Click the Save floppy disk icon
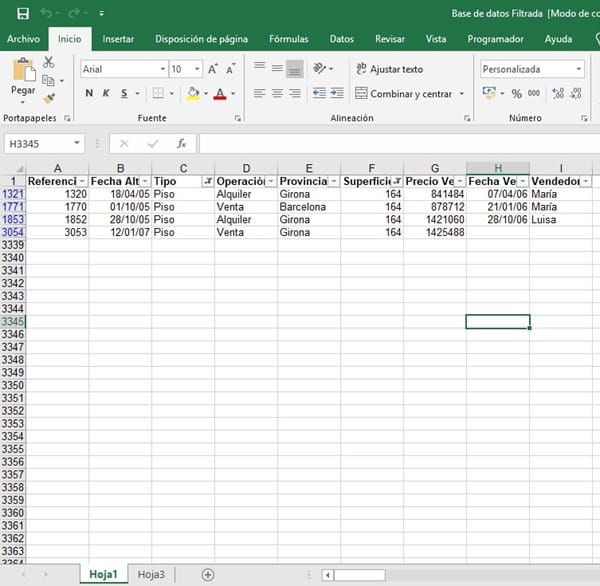The width and height of the screenshot is (600, 586). 21,14
